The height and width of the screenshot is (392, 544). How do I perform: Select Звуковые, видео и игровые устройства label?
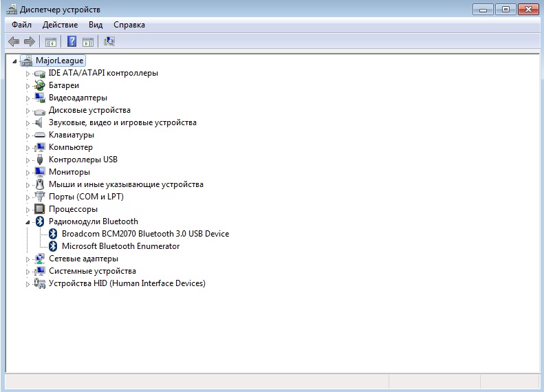[122, 122]
